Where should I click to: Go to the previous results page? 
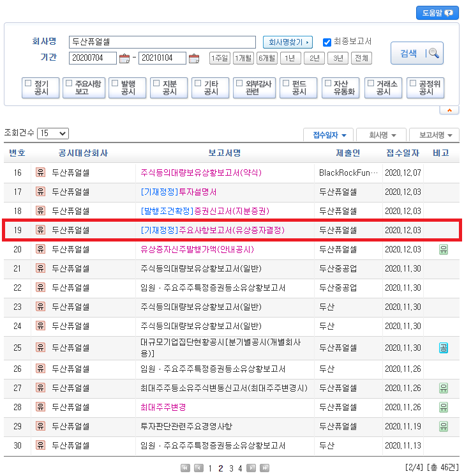pos(198,468)
